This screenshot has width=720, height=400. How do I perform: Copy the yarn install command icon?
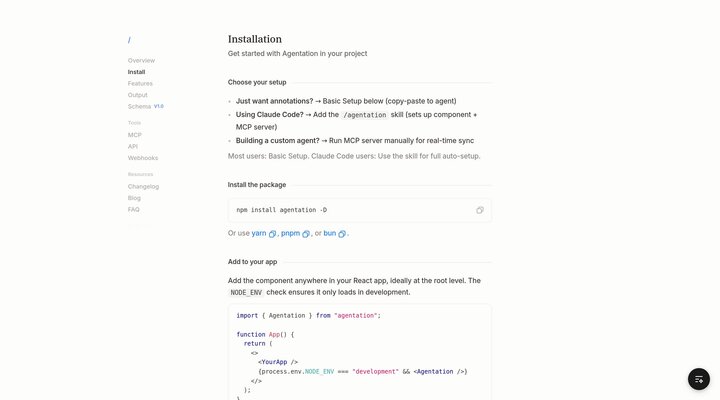(272, 234)
